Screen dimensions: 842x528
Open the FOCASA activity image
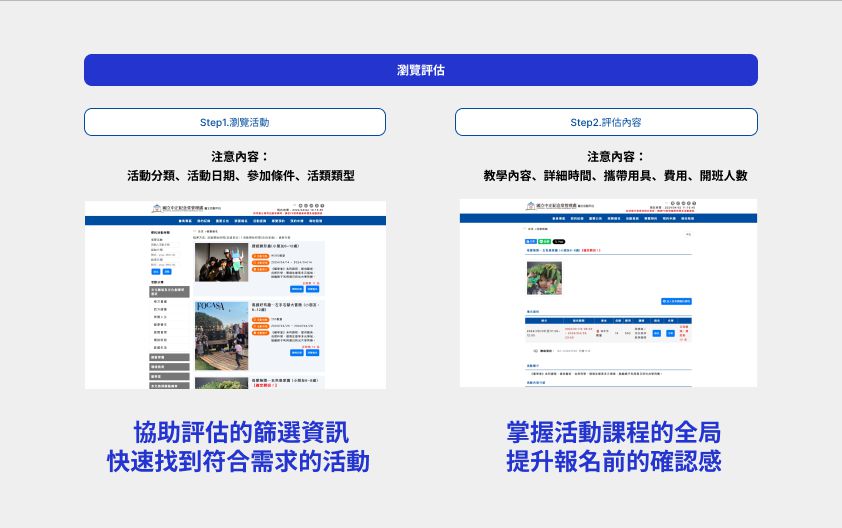[221, 336]
